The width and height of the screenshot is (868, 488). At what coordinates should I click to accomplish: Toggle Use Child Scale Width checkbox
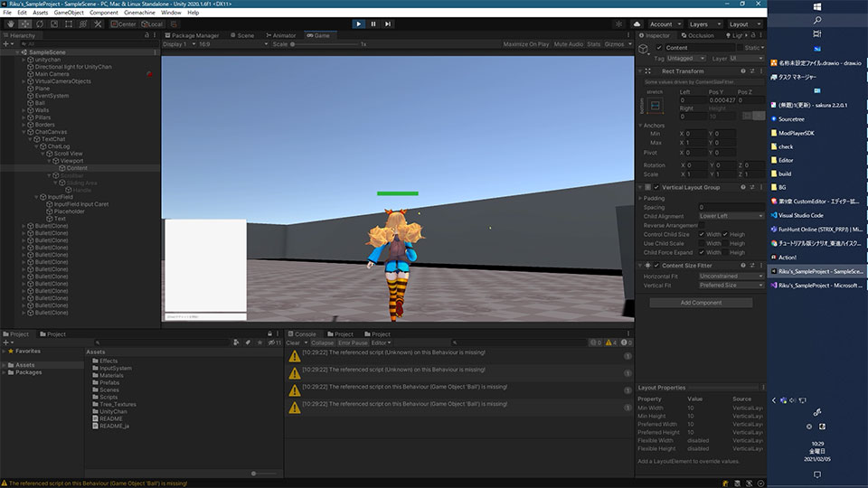click(702, 243)
